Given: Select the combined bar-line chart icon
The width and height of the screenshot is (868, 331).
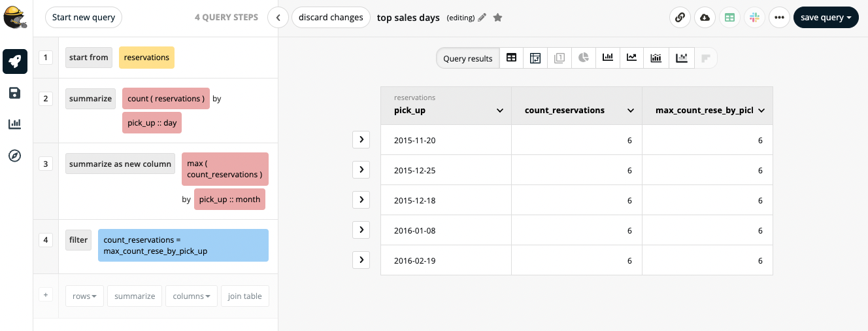Looking at the screenshot, I should coord(656,58).
